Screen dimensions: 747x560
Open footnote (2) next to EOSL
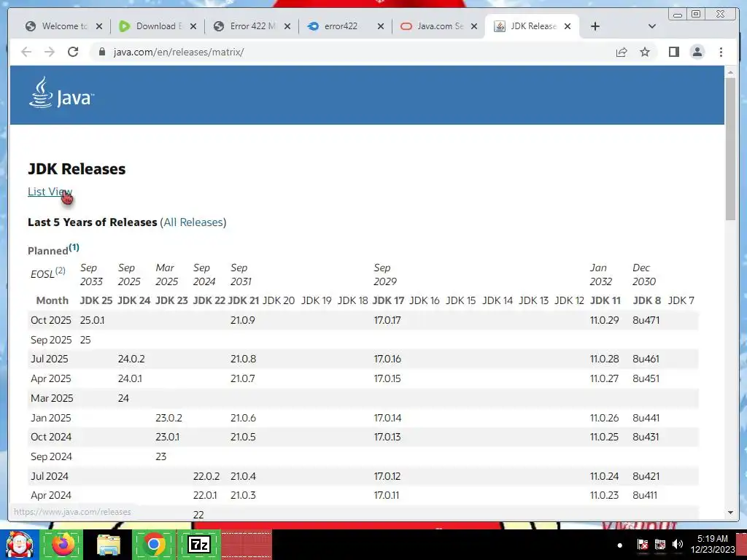(60, 271)
